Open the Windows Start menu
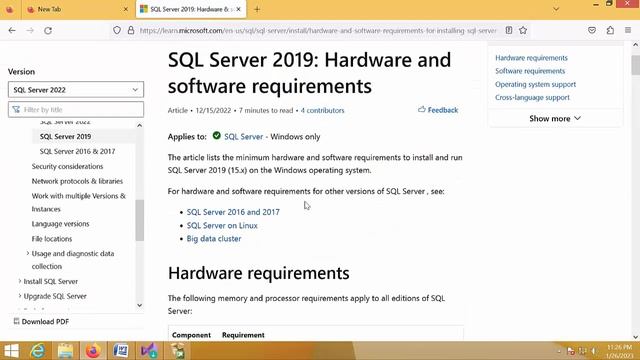This screenshot has width=640, height=360. pos(11,351)
